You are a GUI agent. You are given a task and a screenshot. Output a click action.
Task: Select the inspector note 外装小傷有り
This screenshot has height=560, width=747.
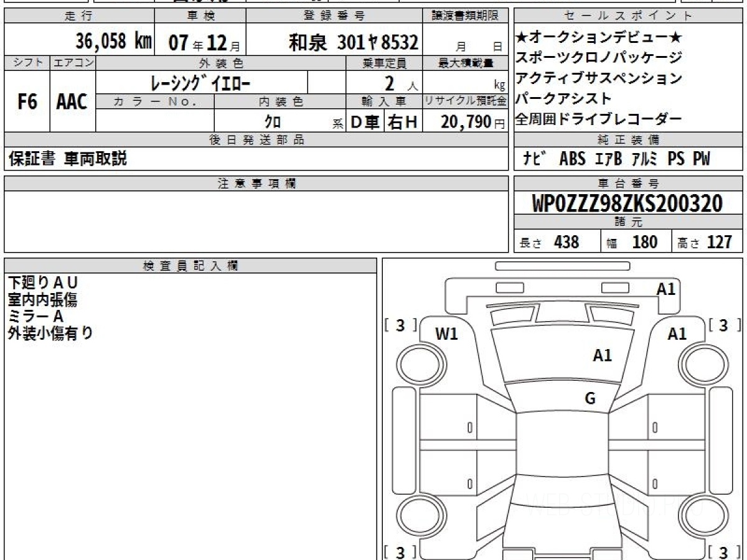[x=50, y=333]
